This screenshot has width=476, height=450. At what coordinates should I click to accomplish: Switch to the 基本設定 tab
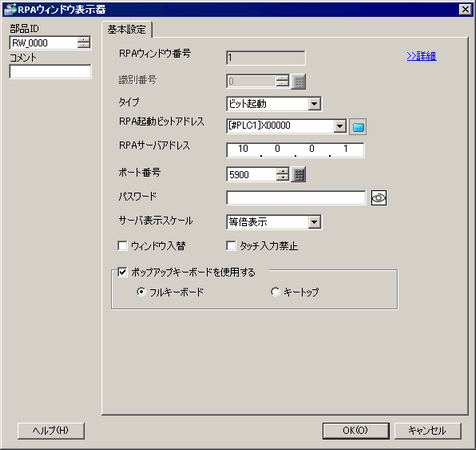[127, 30]
